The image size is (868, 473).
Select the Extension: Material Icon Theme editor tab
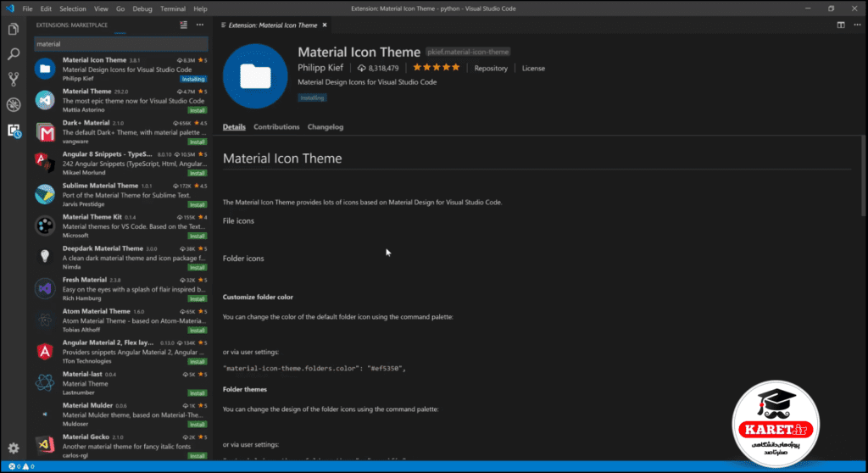[274, 25]
